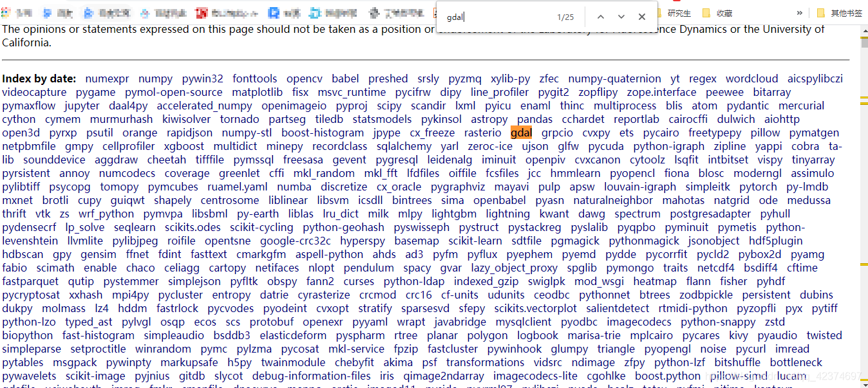Open the cartopy link
The height and width of the screenshot is (388, 868).
tap(227, 268)
